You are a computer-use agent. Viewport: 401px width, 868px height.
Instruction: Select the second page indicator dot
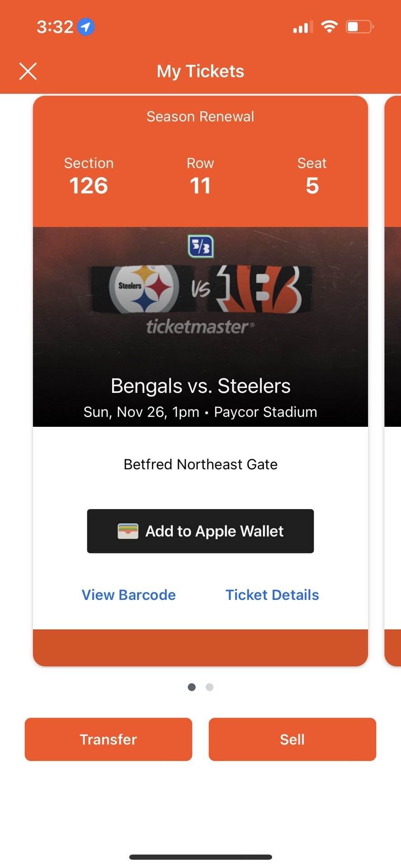tap(209, 687)
